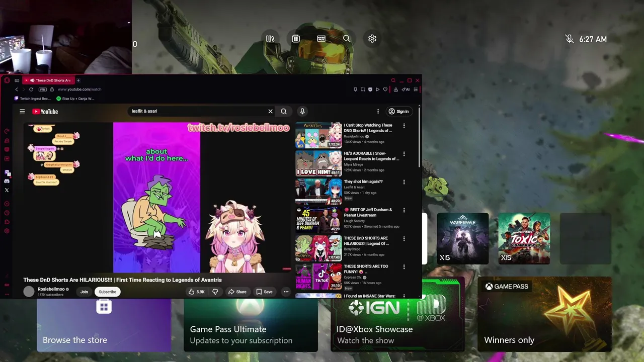Viewport: 644px width, 362px height.
Task: Open the Xbox Store icon in top bar
Action: (296, 39)
